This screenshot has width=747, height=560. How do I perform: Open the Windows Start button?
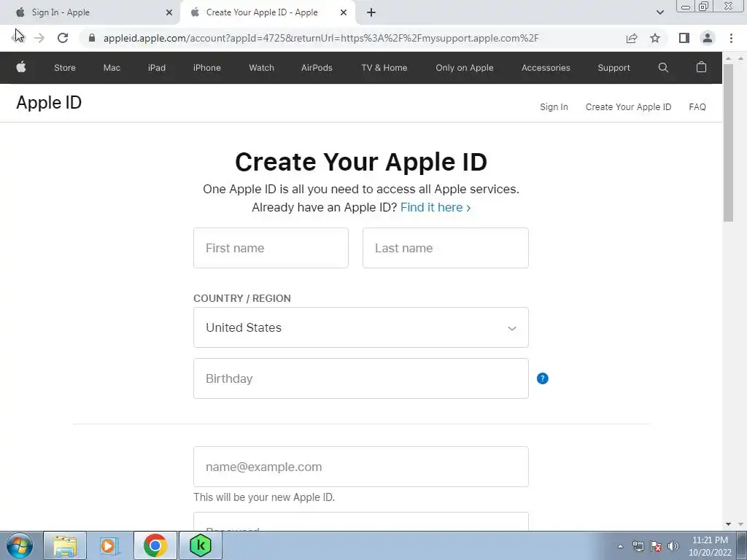click(20, 545)
